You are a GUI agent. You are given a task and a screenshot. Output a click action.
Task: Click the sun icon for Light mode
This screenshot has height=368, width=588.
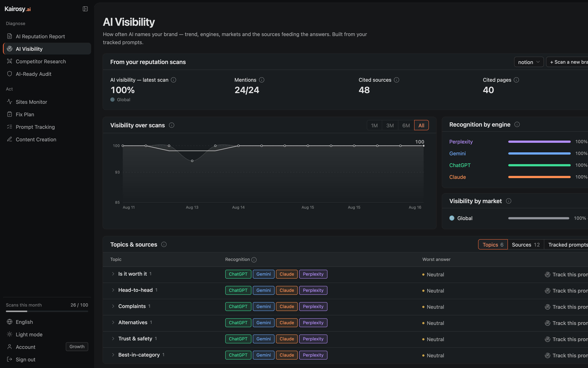point(10,334)
